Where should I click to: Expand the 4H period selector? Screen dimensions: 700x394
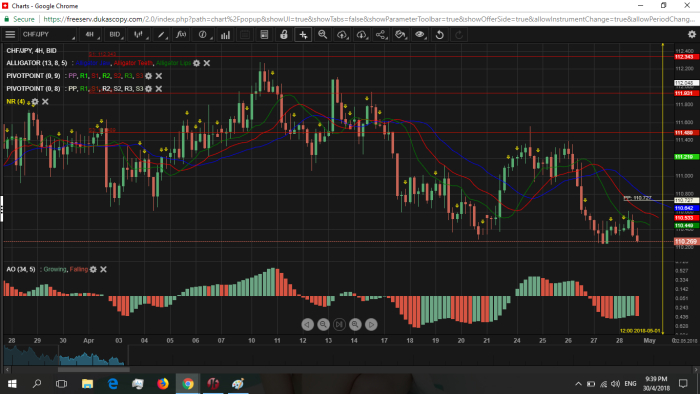click(91, 34)
